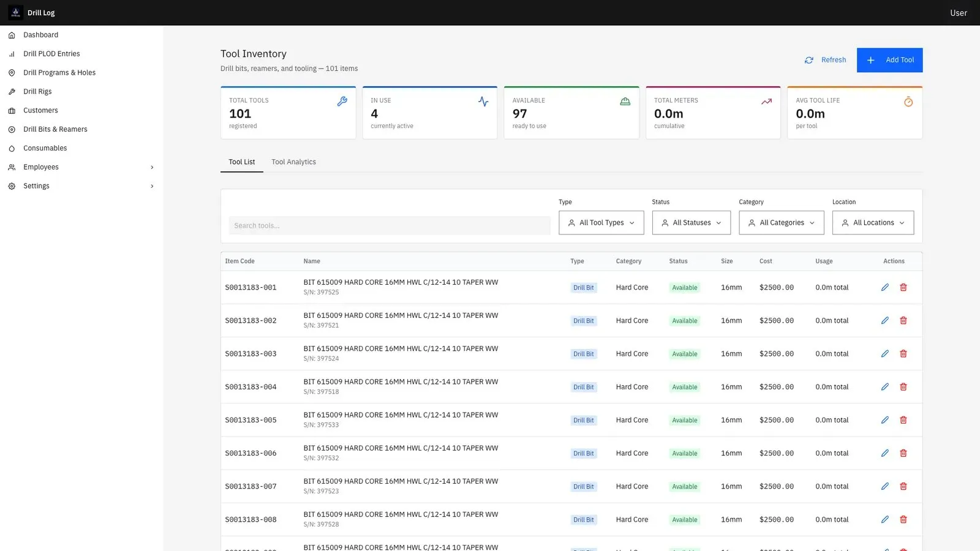Click the Dashboard home icon in sidebar
Screen dimensions: 980x551
coord(12,36)
